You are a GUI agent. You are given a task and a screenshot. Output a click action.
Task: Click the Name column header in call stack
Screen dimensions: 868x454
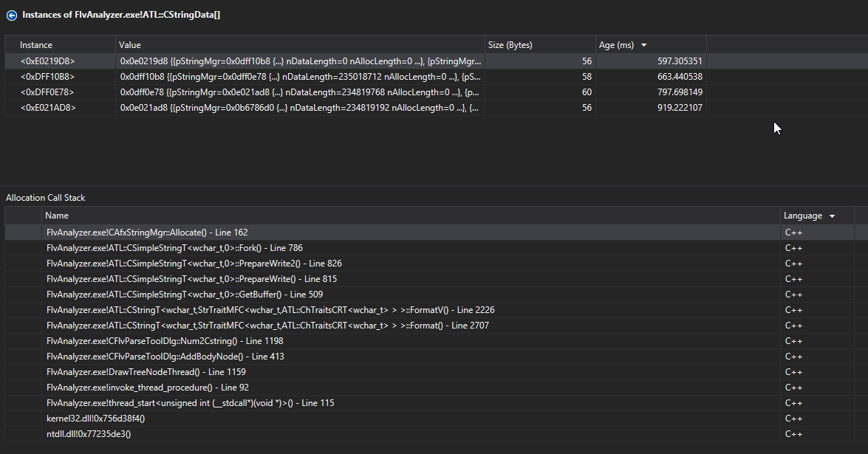click(x=57, y=216)
